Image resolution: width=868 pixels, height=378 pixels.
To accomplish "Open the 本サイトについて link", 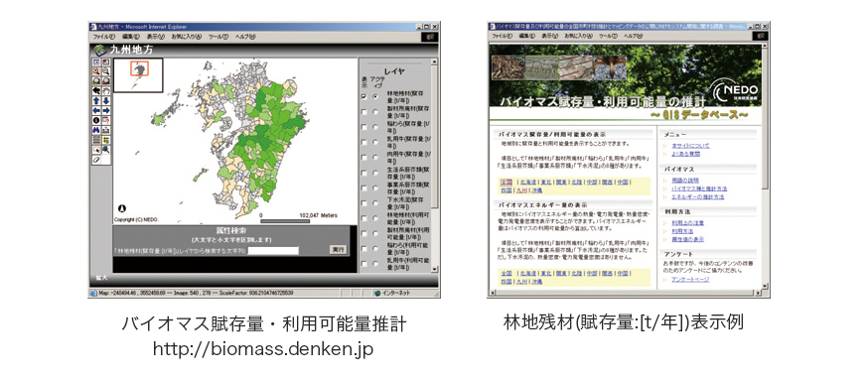I will pyautogui.click(x=691, y=146).
